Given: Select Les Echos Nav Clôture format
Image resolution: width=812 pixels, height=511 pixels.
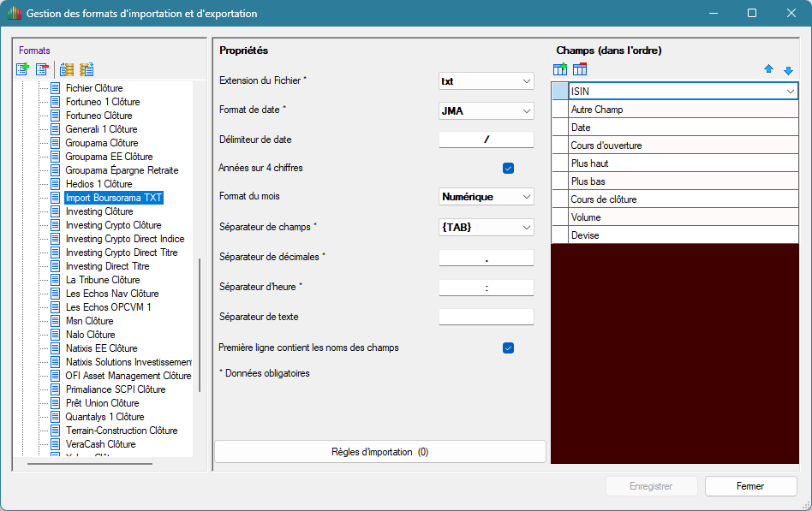Looking at the screenshot, I should click(111, 294).
